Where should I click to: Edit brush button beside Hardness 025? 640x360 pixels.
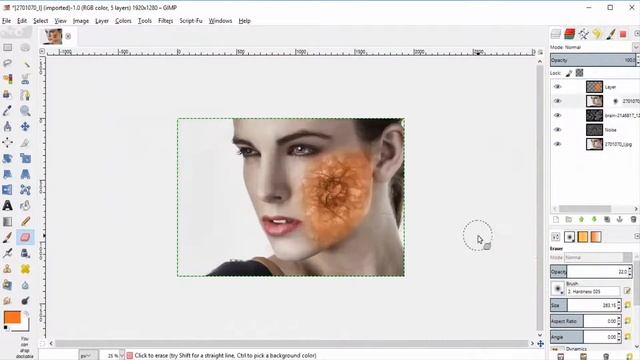(x=627, y=291)
